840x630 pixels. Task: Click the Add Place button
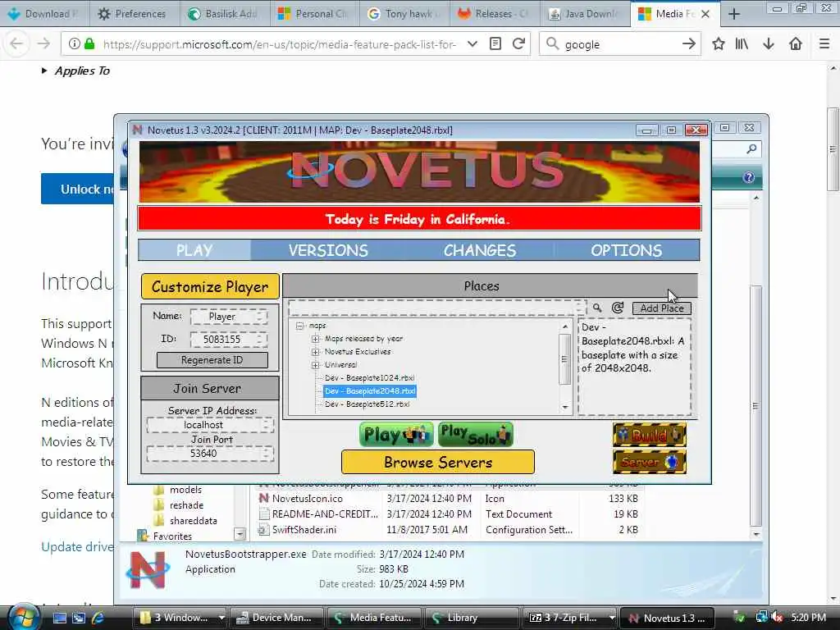[x=662, y=308]
